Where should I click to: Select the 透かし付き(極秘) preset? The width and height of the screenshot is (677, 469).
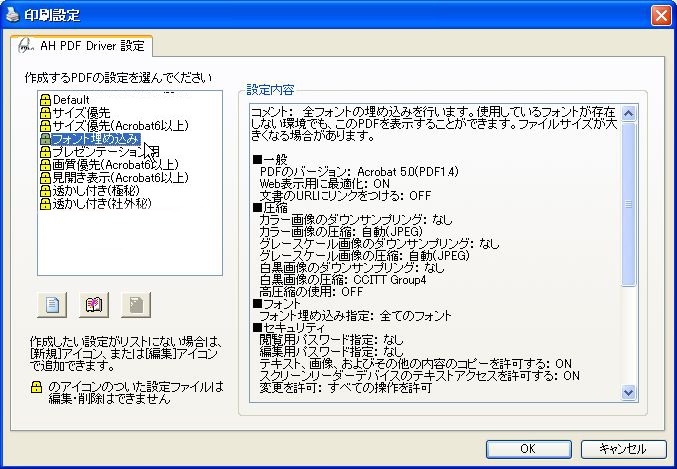96,190
